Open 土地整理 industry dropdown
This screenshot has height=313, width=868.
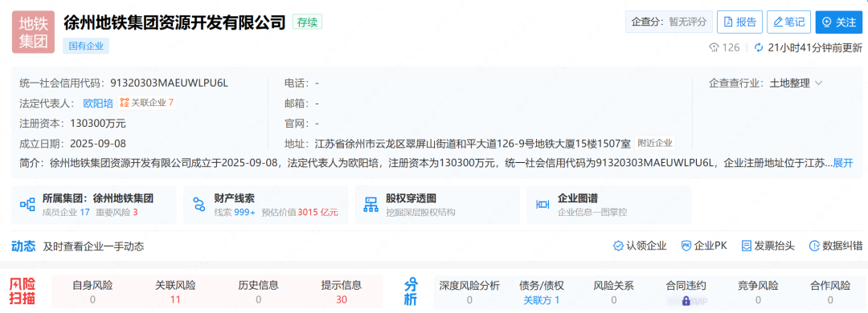coord(796,83)
